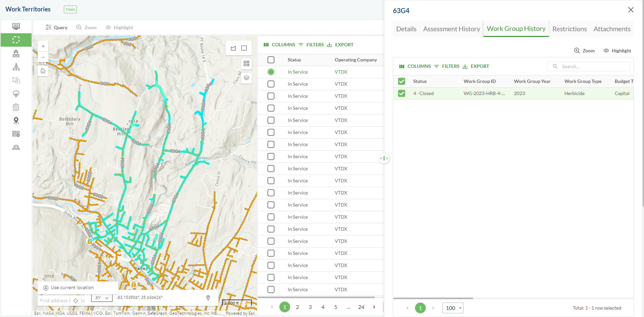Uncheck the 4 - Closed work group row
644x317 pixels.
pos(402,93)
